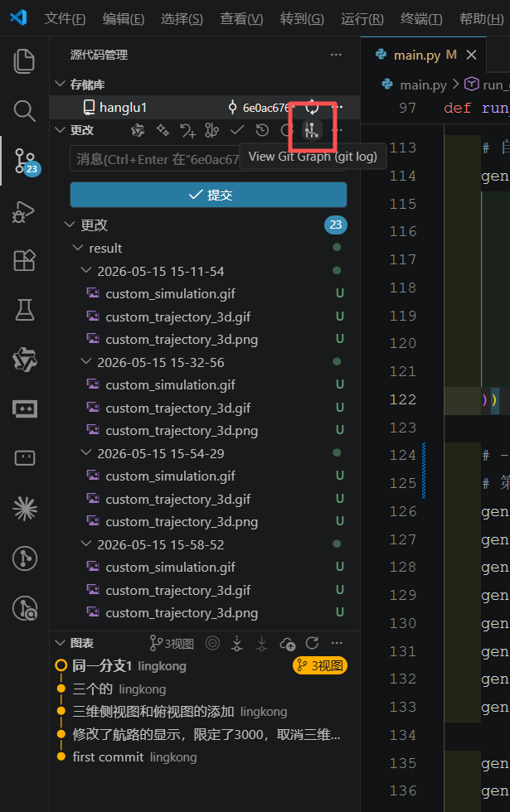Open the circular Git graph activity bar icon
510x812 pixels.
pos(24,558)
